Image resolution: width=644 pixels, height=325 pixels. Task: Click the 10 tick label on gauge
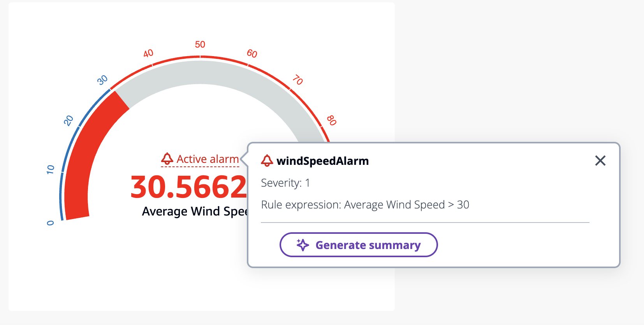51,169
